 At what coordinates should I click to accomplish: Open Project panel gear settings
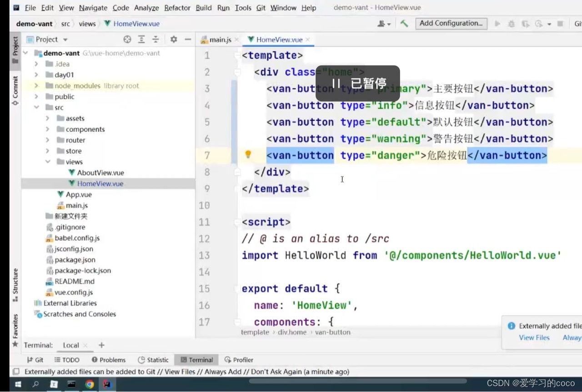174,40
